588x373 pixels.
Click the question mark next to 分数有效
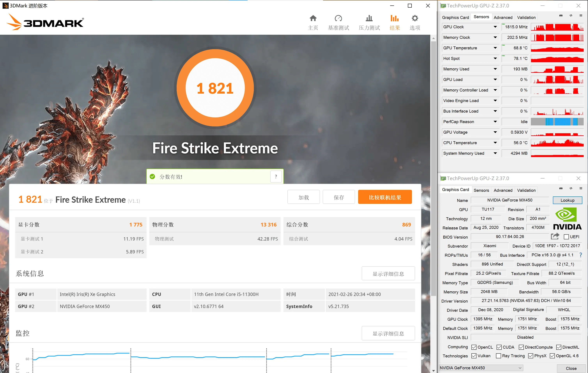(x=276, y=177)
